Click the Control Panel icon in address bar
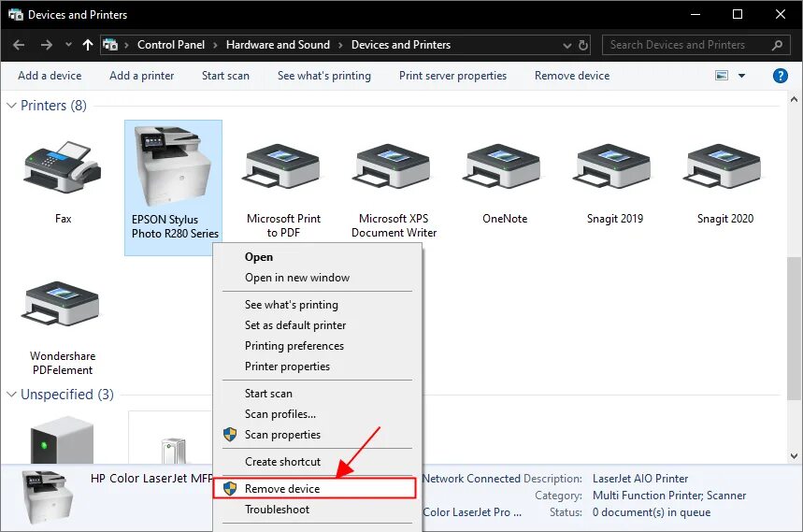Image resolution: width=803 pixels, height=532 pixels. [110, 45]
